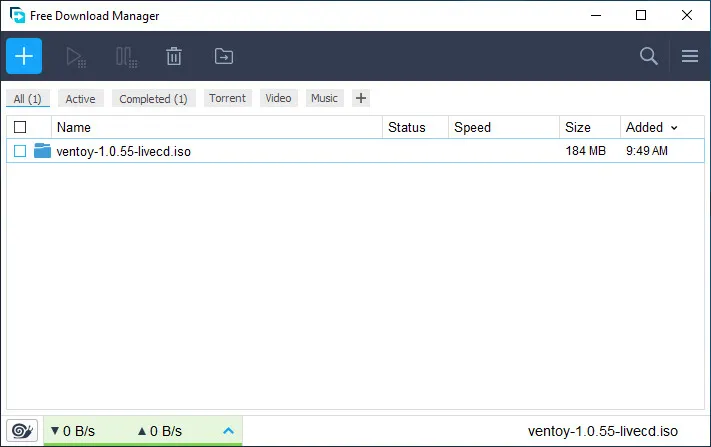Switch to the All (1) tab

click(x=28, y=98)
